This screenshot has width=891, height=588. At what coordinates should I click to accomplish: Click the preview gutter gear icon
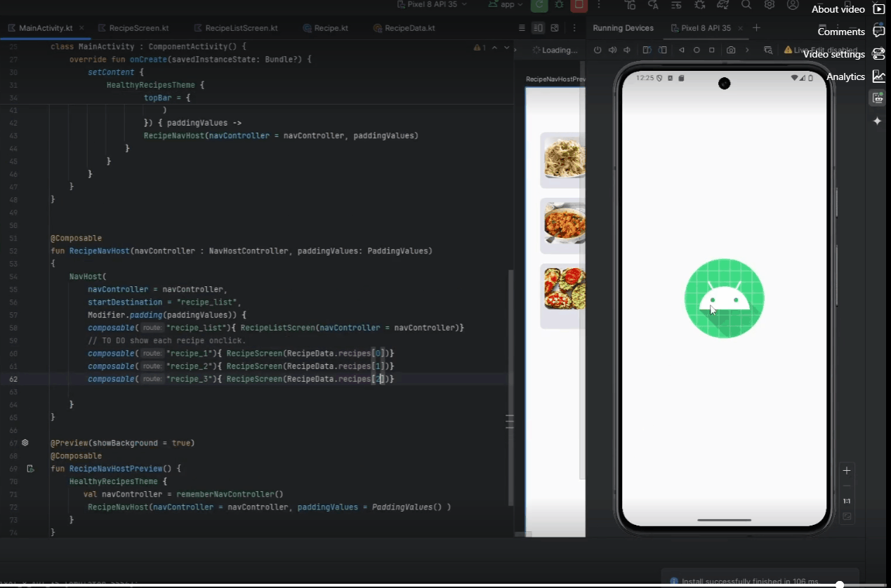(x=25, y=443)
